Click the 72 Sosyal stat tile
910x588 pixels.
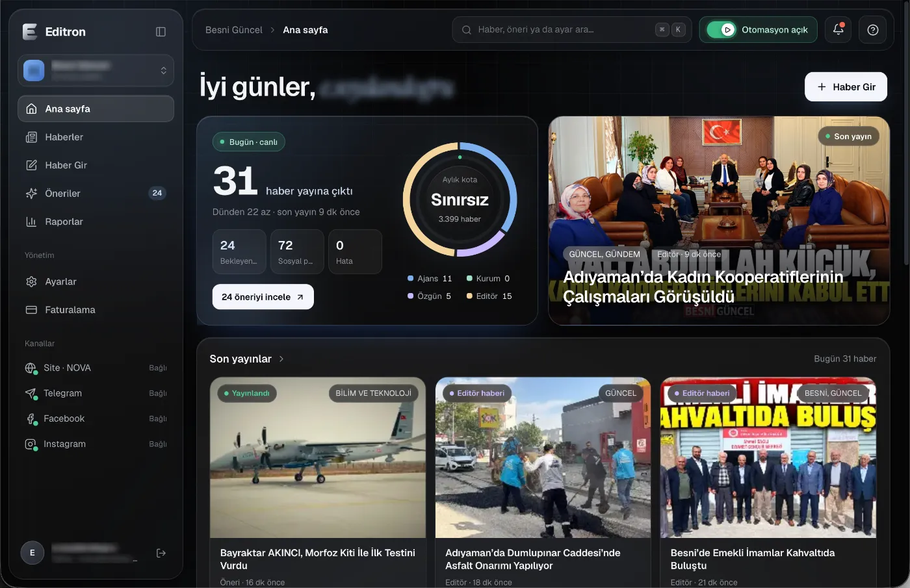297,252
